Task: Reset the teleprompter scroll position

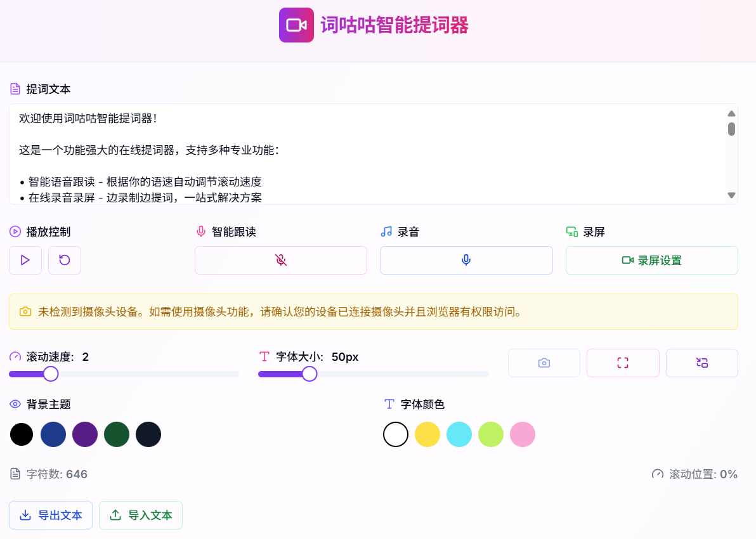Action: pyautogui.click(x=65, y=261)
